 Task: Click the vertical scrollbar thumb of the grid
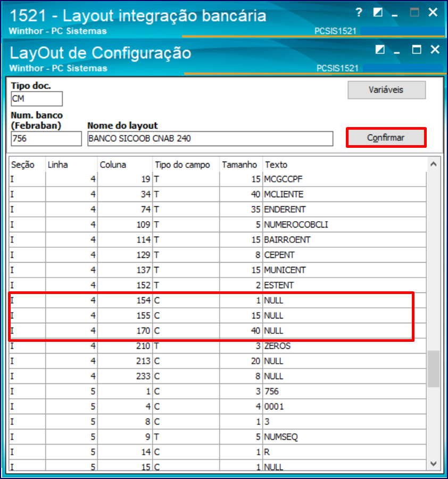433,369
